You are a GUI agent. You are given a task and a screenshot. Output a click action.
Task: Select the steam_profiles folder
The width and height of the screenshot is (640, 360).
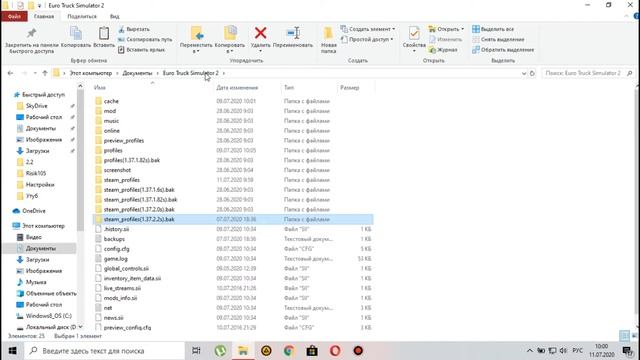point(122,180)
